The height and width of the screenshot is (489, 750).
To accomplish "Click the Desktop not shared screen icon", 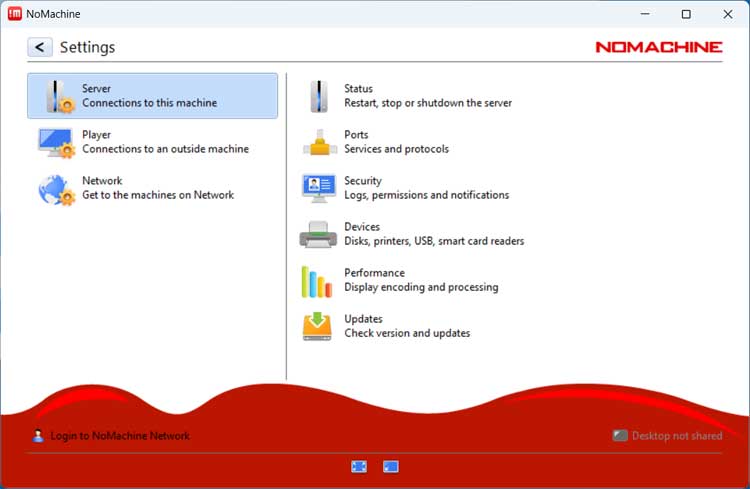I will tap(620, 435).
